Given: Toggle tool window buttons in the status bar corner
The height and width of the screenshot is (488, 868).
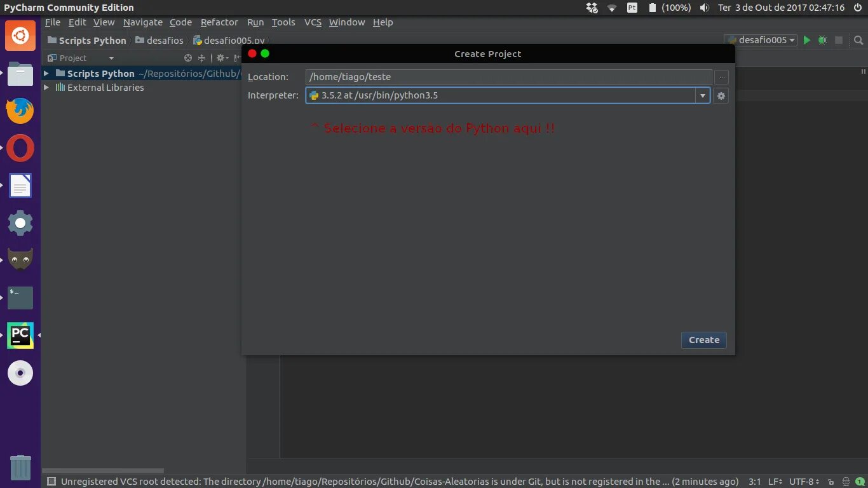Looking at the screenshot, I should click(51, 482).
